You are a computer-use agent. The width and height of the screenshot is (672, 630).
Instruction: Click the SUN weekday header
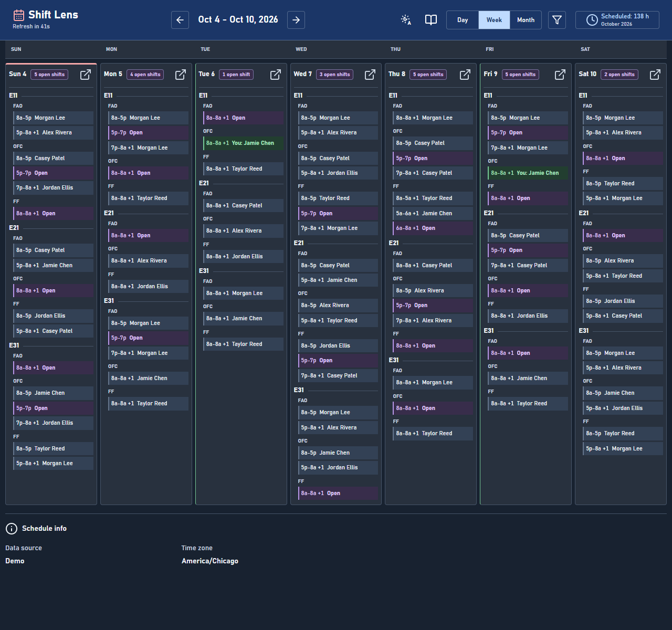click(x=16, y=49)
